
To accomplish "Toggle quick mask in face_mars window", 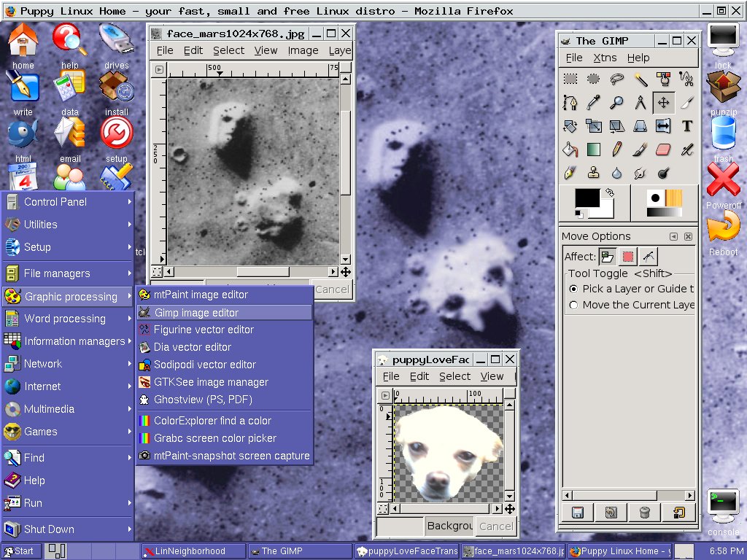I will point(157,272).
